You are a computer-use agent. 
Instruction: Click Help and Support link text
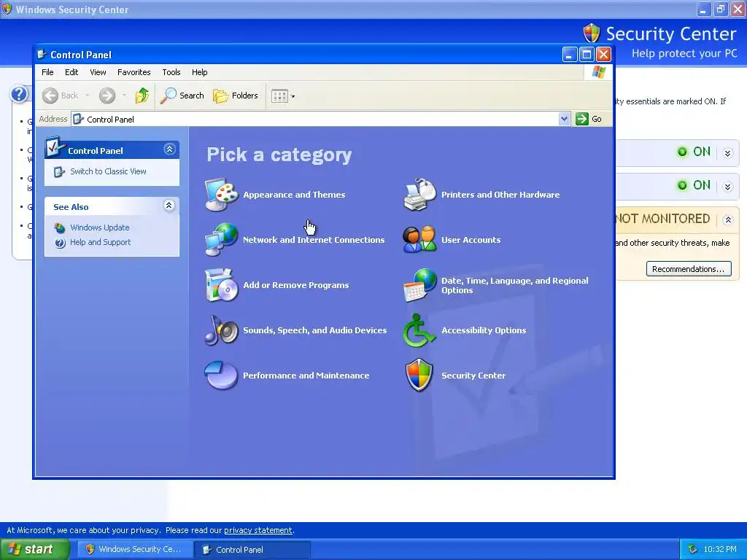[x=100, y=242]
